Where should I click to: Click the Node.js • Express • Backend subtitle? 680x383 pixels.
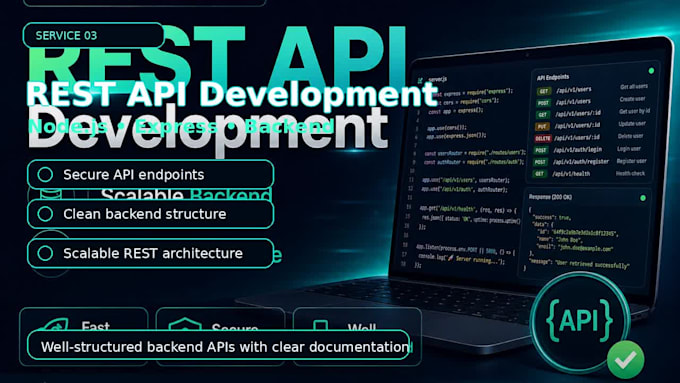pyautogui.click(x=181, y=127)
